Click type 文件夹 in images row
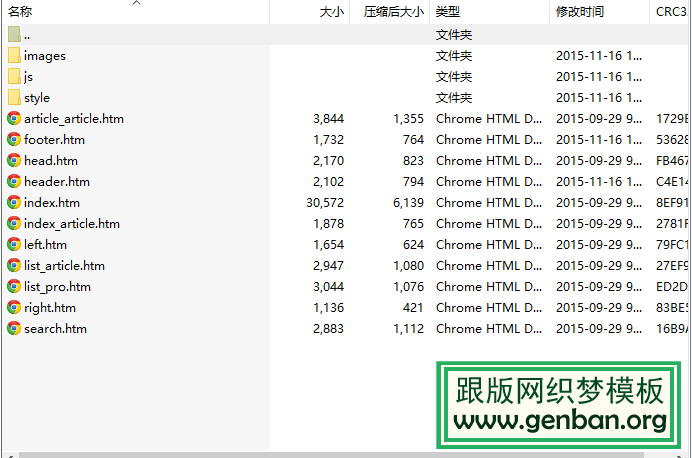The image size is (692, 458). (454, 56)
